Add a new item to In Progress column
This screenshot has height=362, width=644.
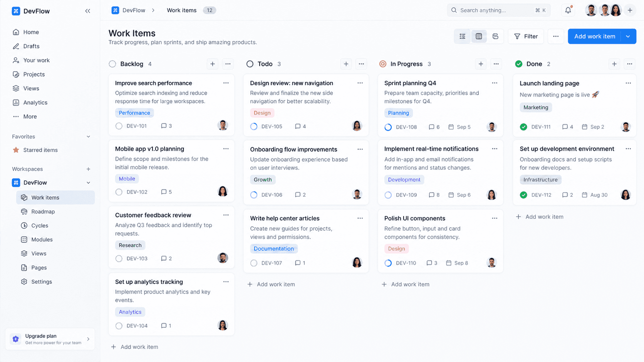point(481,64)
